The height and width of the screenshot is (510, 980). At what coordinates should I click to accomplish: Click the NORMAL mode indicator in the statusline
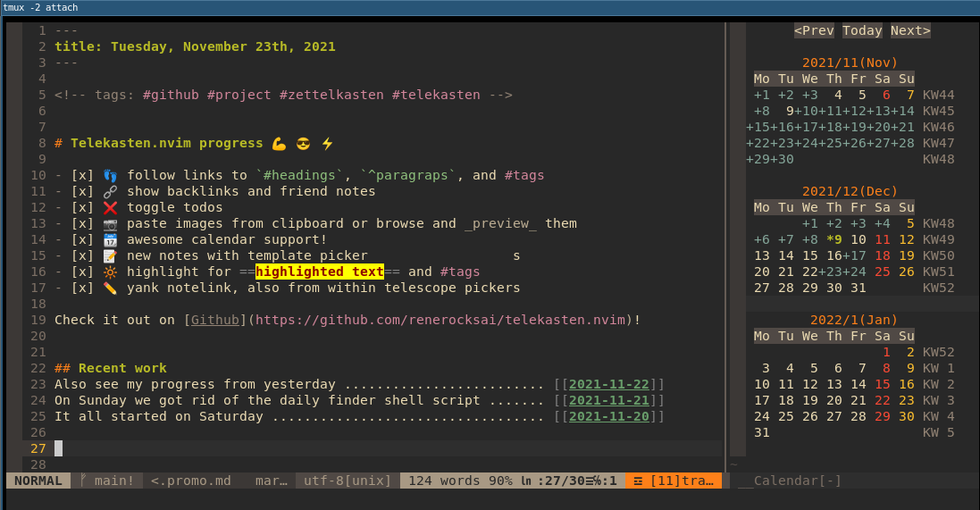coord(38,481)
